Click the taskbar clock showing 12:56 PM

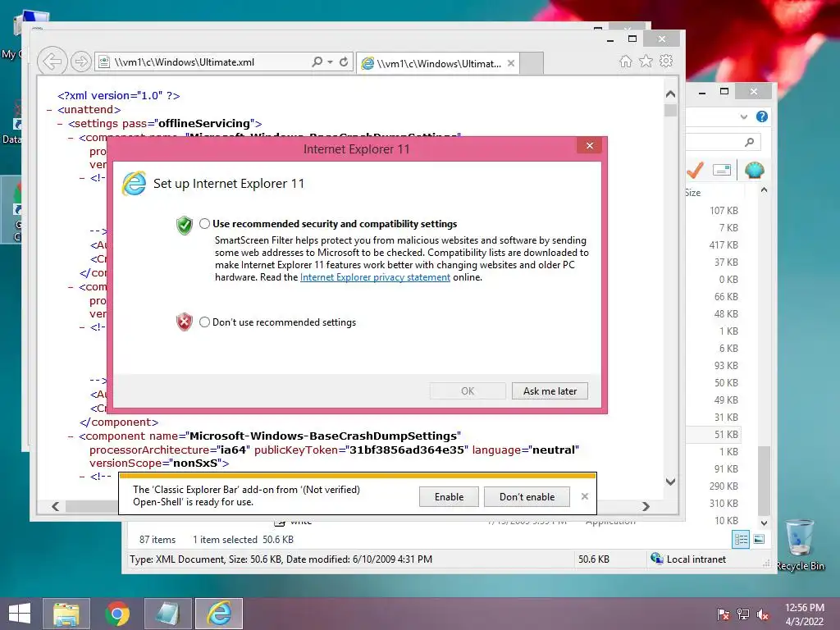point(804,614)
